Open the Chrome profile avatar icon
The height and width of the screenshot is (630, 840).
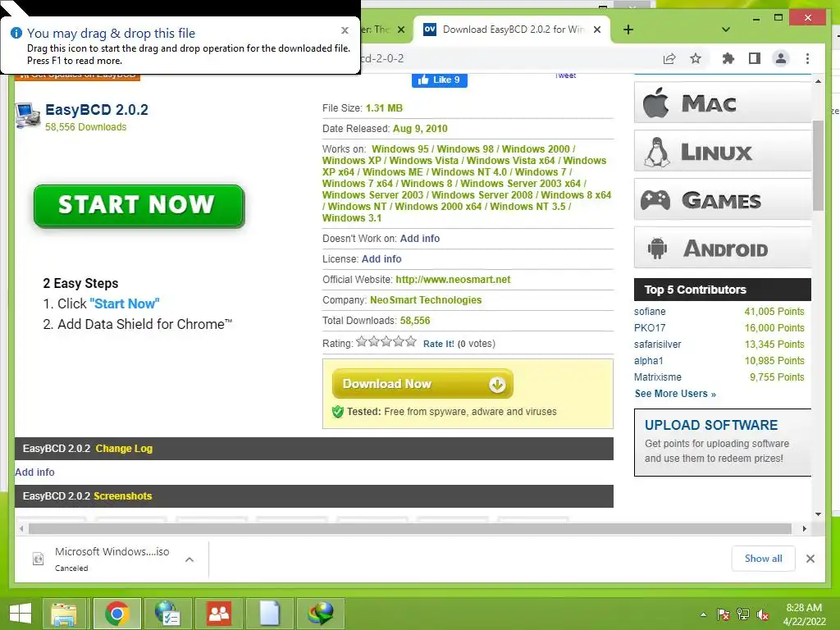coord(781,58)
